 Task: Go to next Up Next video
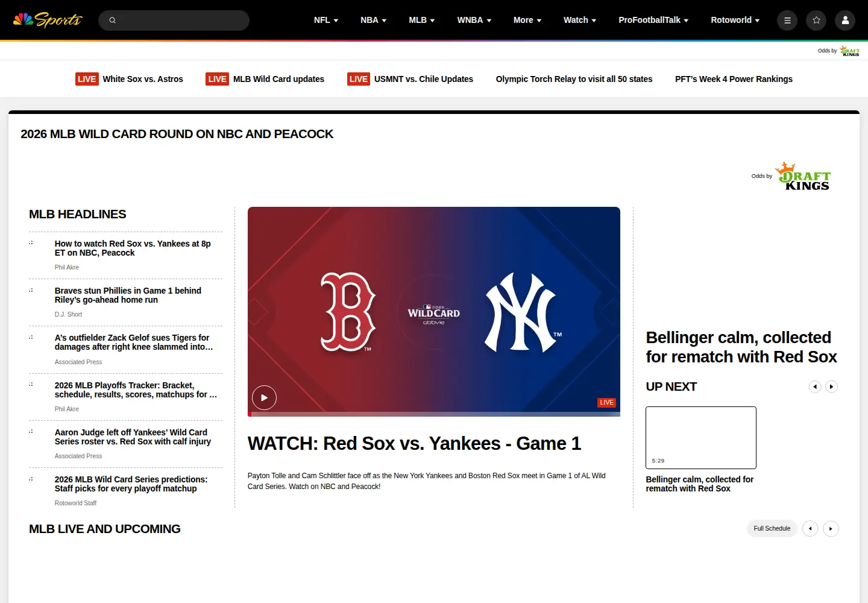[x=831, y=387]
